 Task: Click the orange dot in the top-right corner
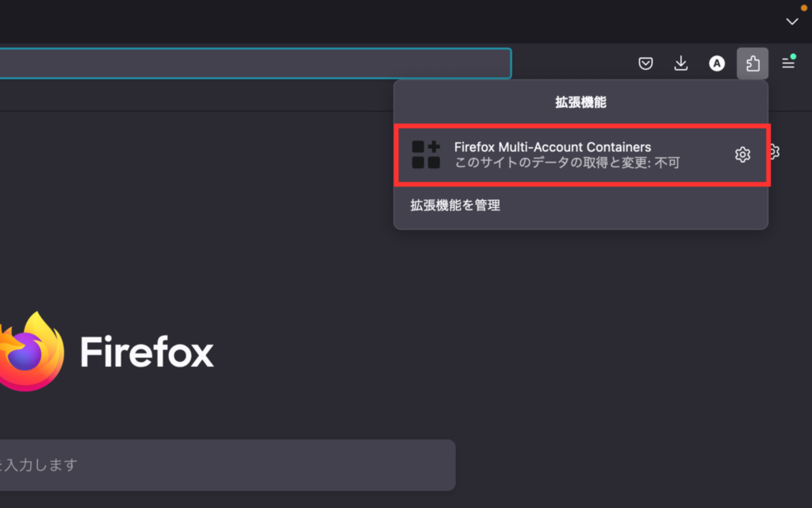pos(805,6)
